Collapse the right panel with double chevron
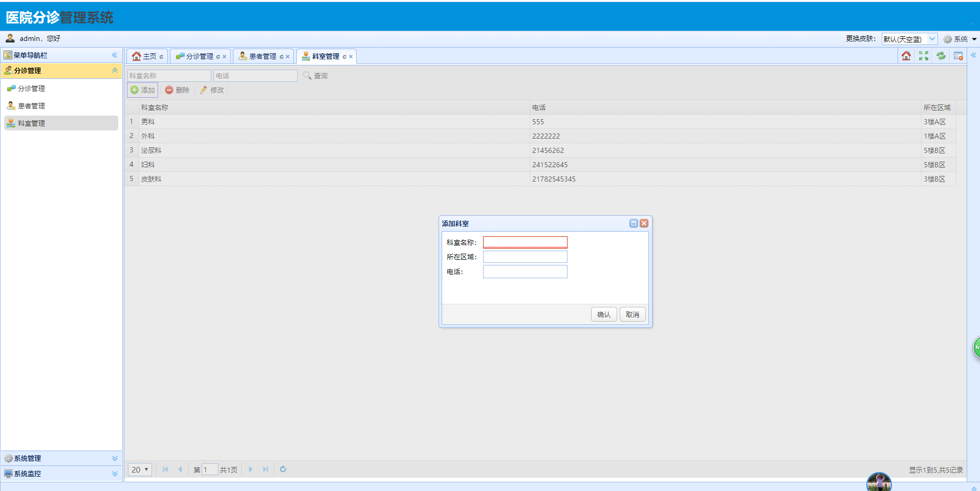This screenshot has width=980, height=491. pyautogui.click(x=973, y=55)
